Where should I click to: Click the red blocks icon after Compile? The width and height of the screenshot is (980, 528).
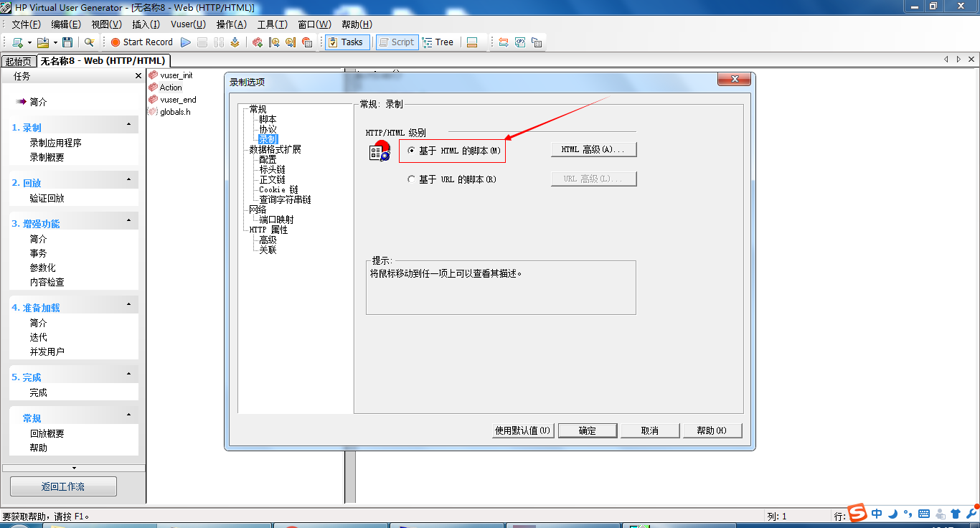(x=258, y=42)
